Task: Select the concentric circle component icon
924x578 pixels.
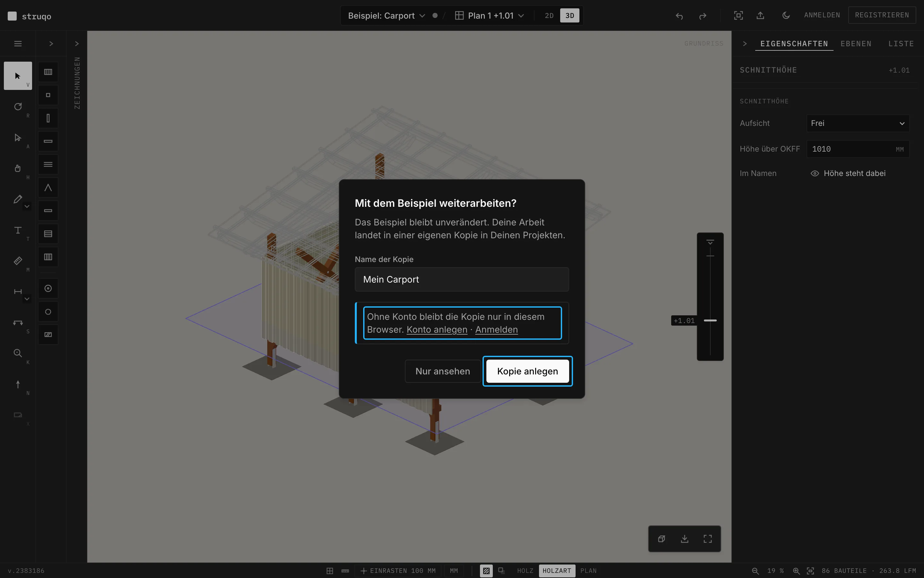Action: coord(48,289)
